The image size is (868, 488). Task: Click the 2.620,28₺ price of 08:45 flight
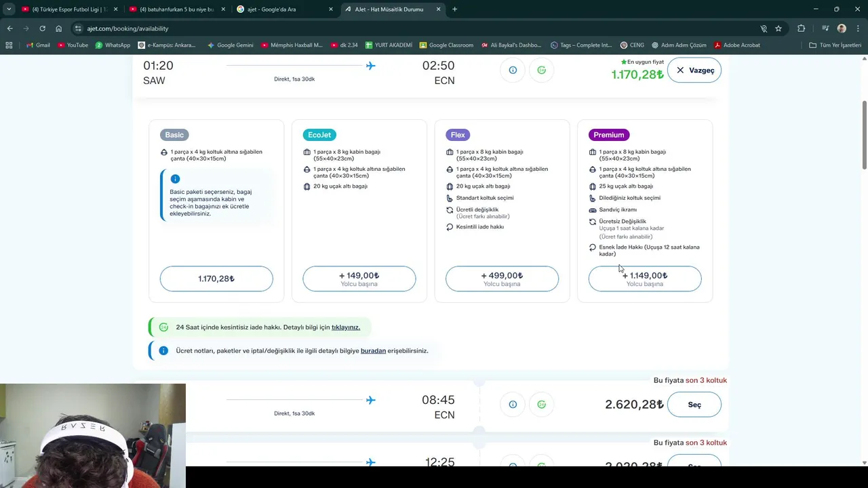coord(634,405)
